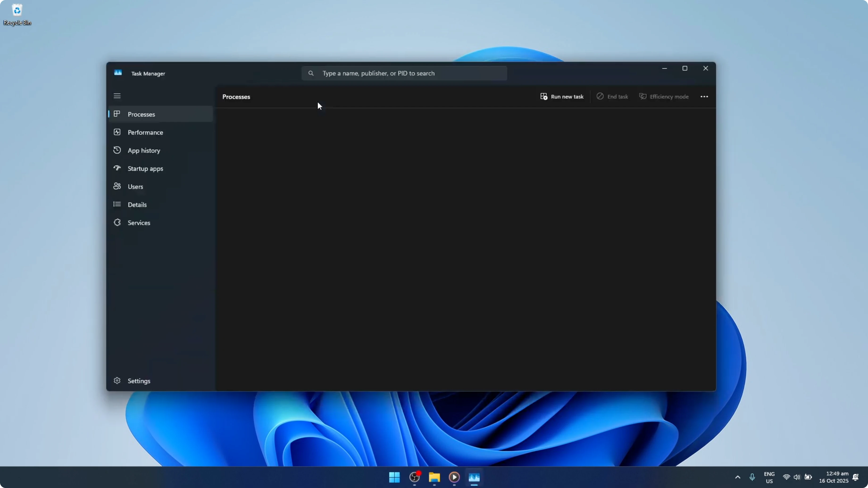
Task: Click the Efficiency mode leaf icon
Action: click(x=643, y=96)
